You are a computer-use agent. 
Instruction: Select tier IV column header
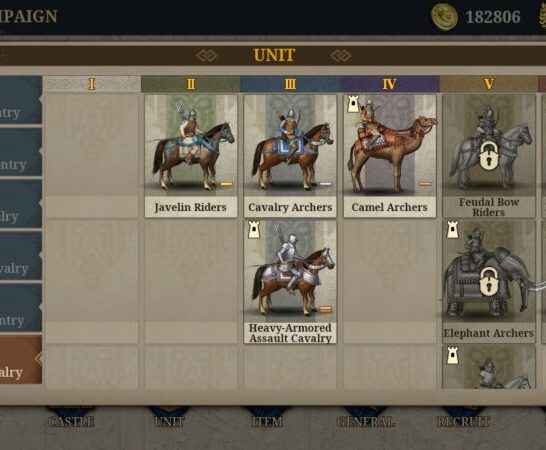point(389,84)
